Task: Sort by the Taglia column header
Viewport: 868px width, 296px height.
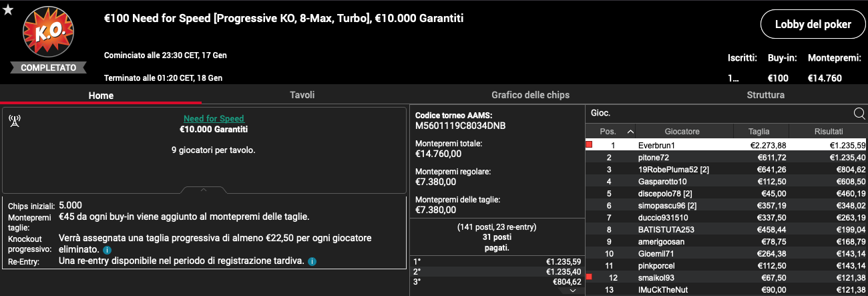Action: 761,132
